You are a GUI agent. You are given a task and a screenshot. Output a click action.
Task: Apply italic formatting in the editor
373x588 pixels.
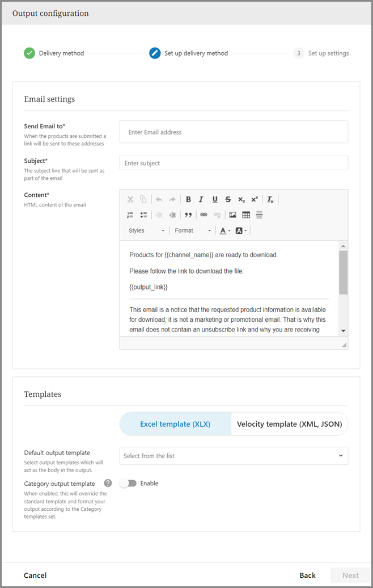(201, 199)
